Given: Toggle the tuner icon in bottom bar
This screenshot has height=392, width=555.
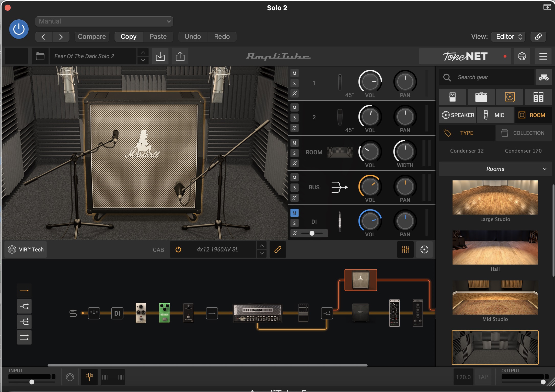Looking at the screenshot, I should coord(89,377).
